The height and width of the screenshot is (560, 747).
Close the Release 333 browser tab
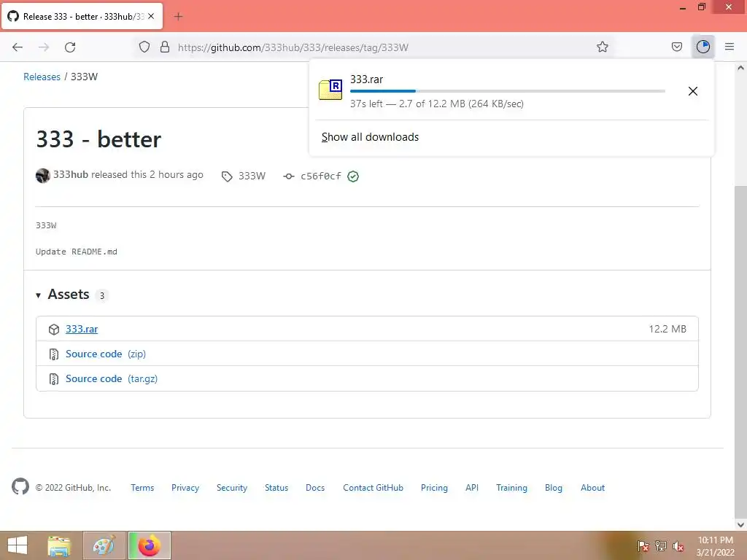[x=151, y=16]
